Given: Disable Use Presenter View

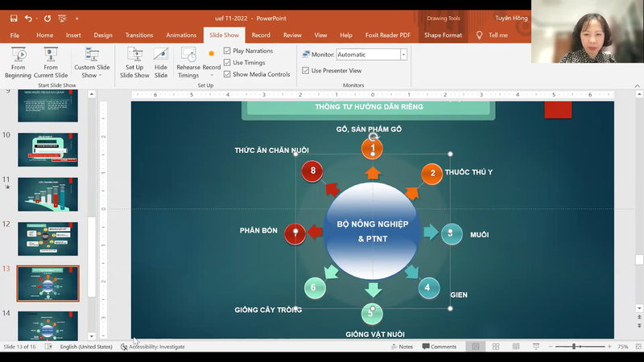Looking at the screenshot, I should coord(306,71).
